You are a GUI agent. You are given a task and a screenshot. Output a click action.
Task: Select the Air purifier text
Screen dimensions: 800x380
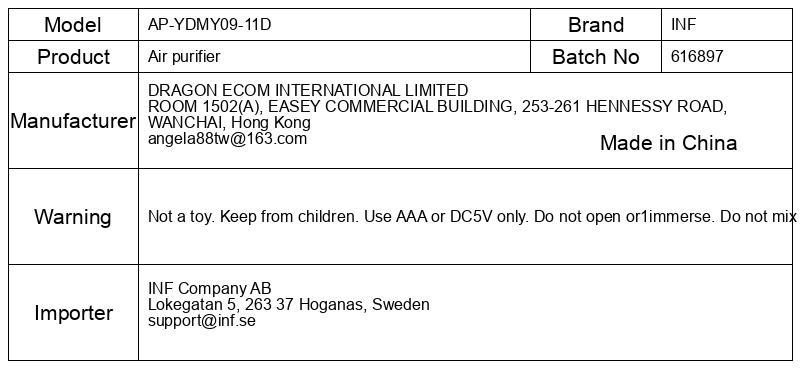[184, 57]
